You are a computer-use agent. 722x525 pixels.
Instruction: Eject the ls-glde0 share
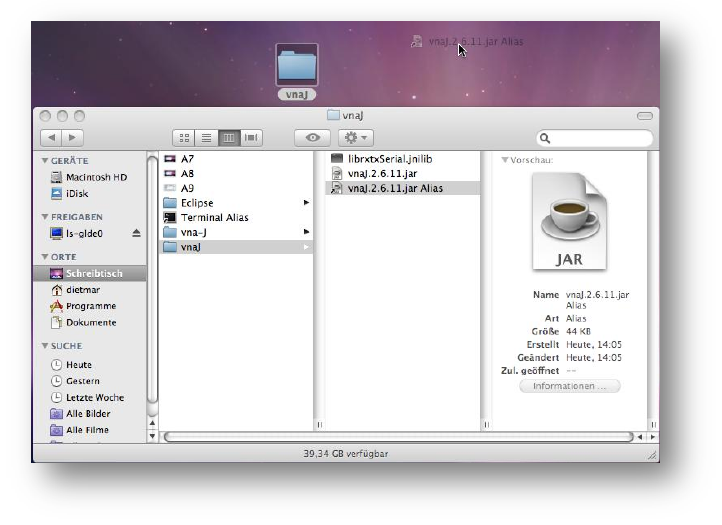pyautogui.click(x=136, y=233)
